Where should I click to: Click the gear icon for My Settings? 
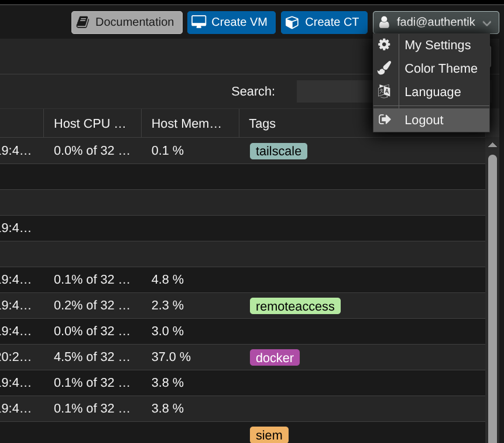(x=385, y=45)
